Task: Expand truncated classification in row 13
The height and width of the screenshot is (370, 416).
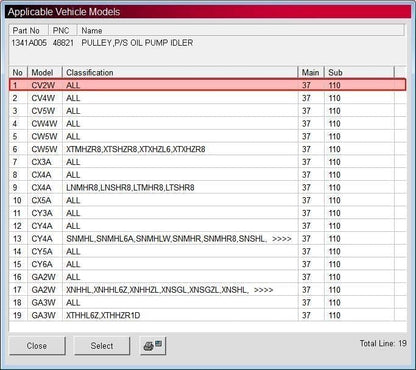Action: 282,239
